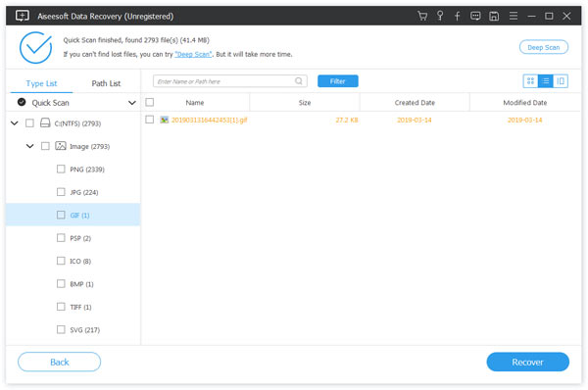The height and width of the screenshot is (390, 588).
Task: Click the scan finished checkmark icon
Action: [35, 48]
